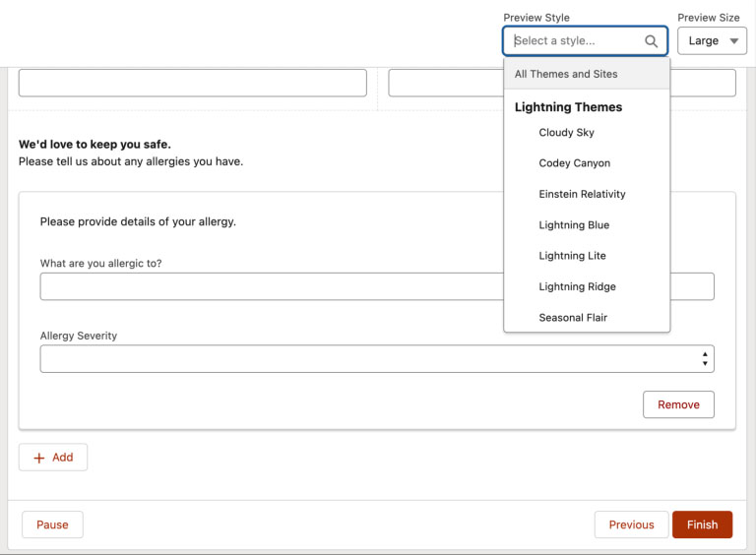Click the Add allergy button
The height and width of the screenshot is (555, 756).
pyautogui.click(x=53, y=458)
